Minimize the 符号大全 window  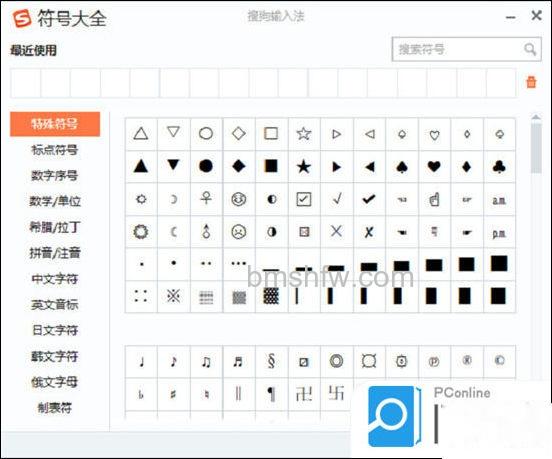point(511,17)
